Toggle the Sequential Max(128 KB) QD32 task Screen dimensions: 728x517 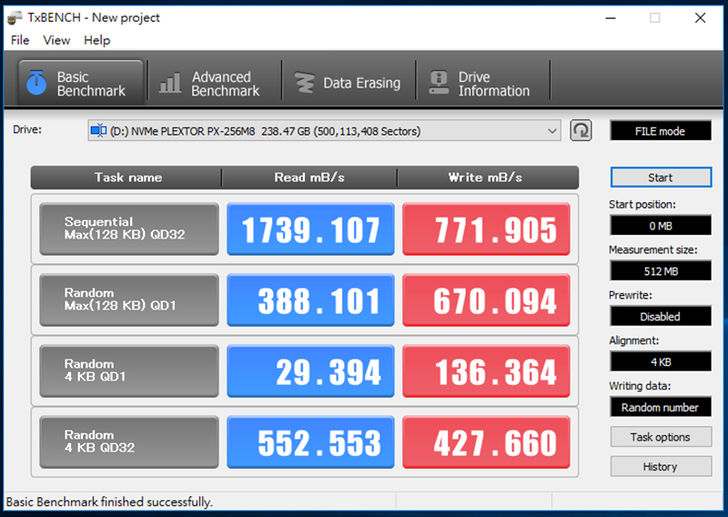(128, 229)
